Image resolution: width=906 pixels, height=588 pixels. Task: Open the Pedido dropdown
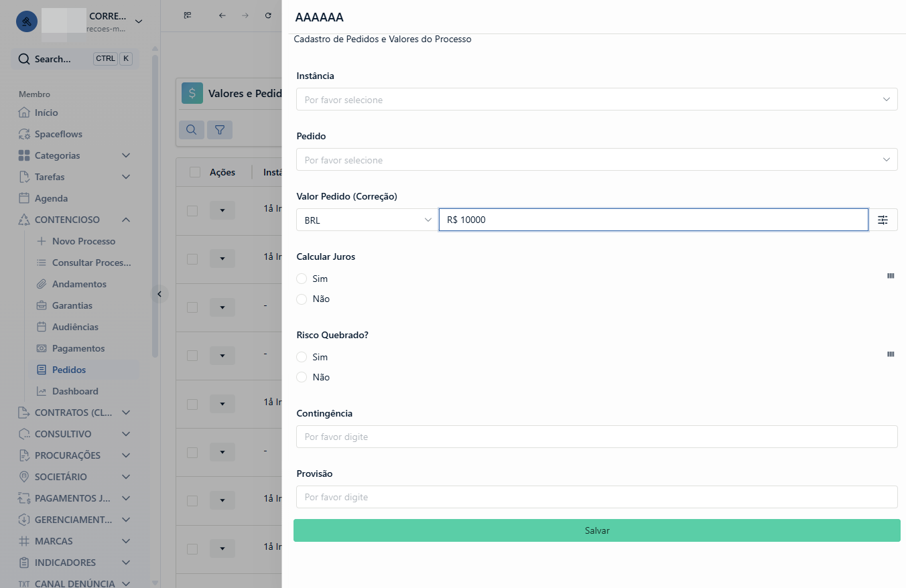point(597,159)
